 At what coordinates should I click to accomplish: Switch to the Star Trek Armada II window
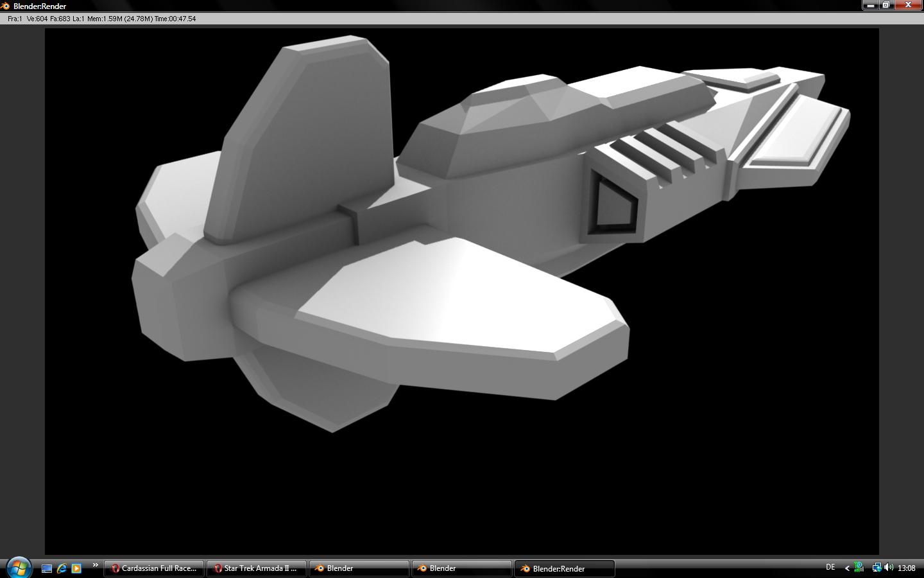tap(256, 568)
